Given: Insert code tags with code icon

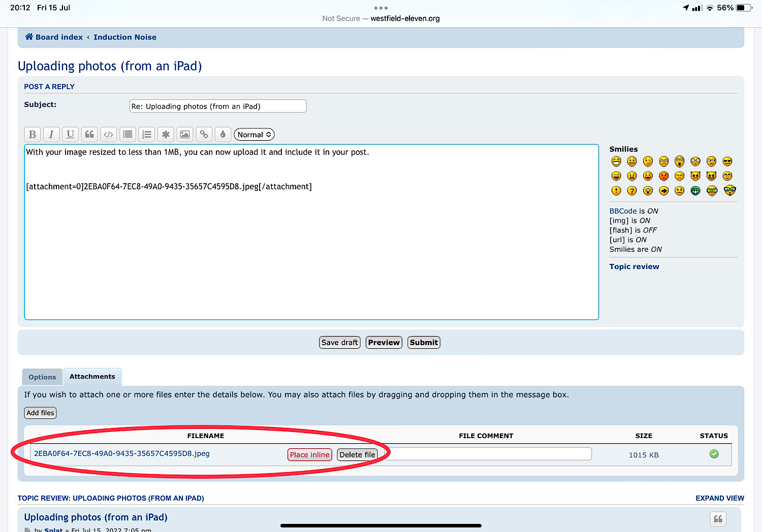Looking at the screenshot, I should click(x=108, y=135).
